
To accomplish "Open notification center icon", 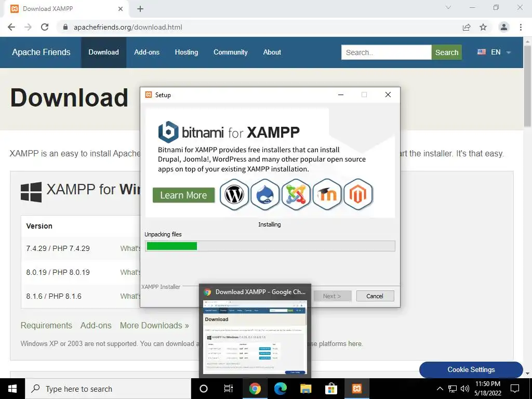I will (515, 389).
